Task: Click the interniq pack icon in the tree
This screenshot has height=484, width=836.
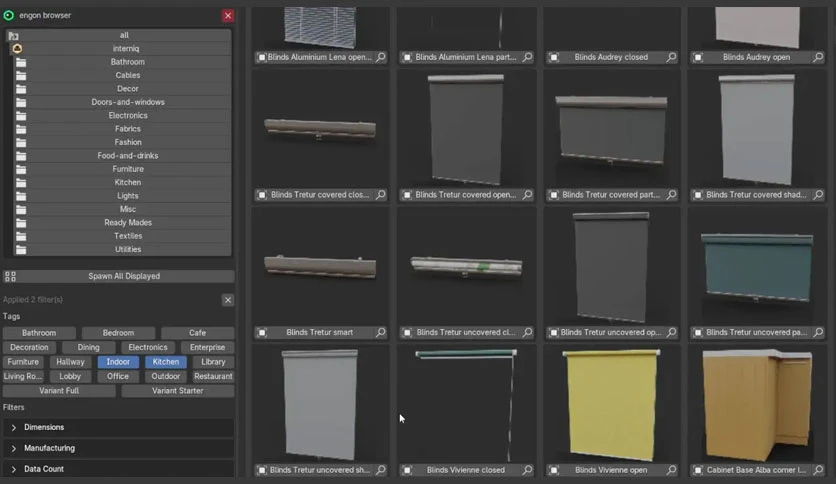Action: click(17, 49)
